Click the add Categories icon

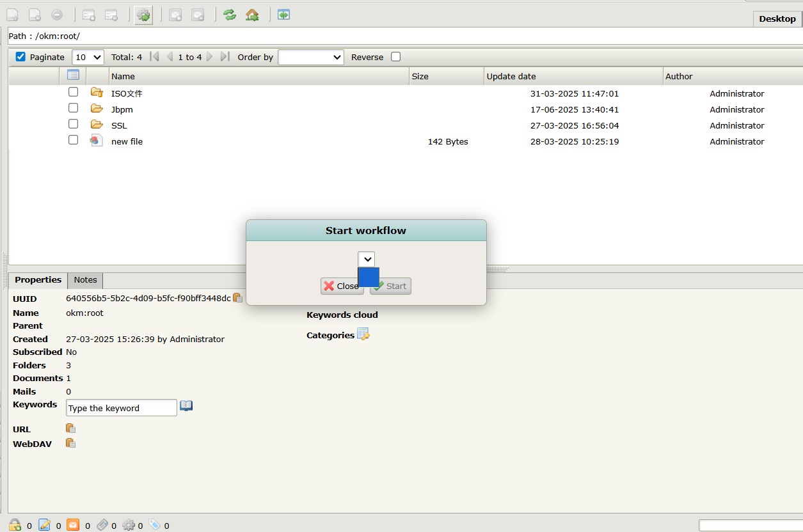click(363, 334)
